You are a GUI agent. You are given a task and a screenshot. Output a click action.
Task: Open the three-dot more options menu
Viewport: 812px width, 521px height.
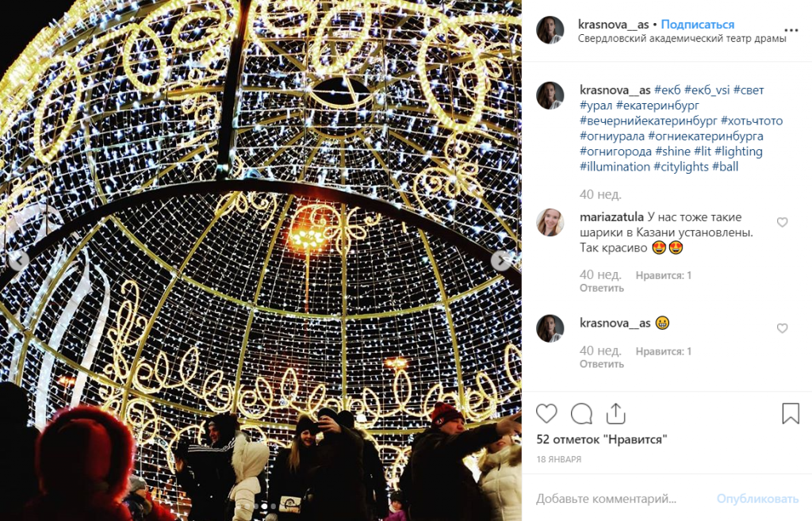coord(791,31)
